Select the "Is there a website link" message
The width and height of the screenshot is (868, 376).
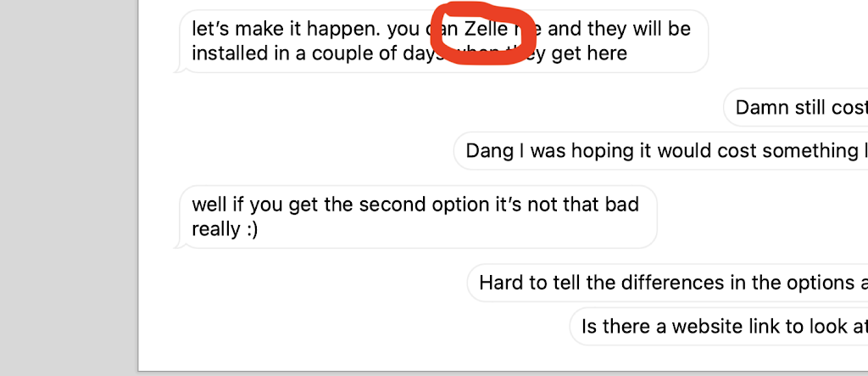point(721,327)
